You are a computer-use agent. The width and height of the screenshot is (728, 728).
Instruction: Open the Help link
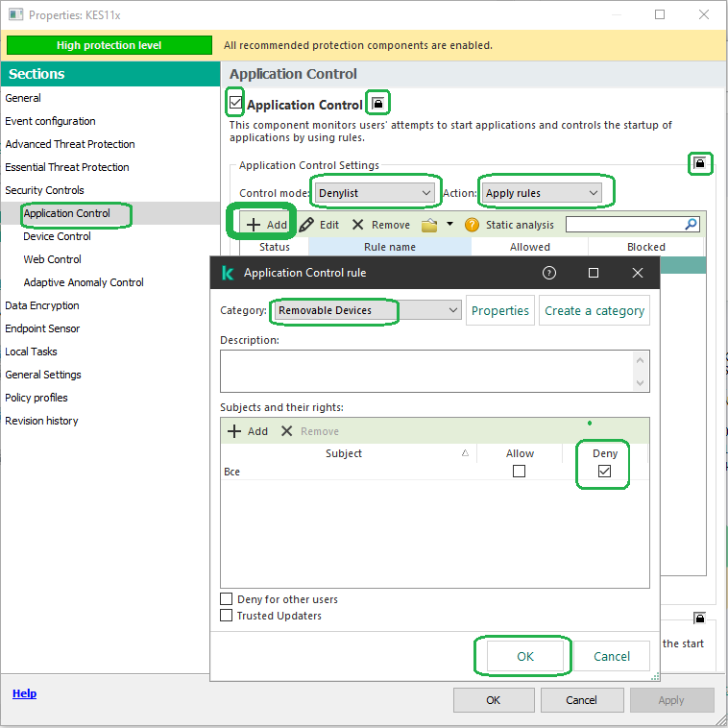(25, 693)
